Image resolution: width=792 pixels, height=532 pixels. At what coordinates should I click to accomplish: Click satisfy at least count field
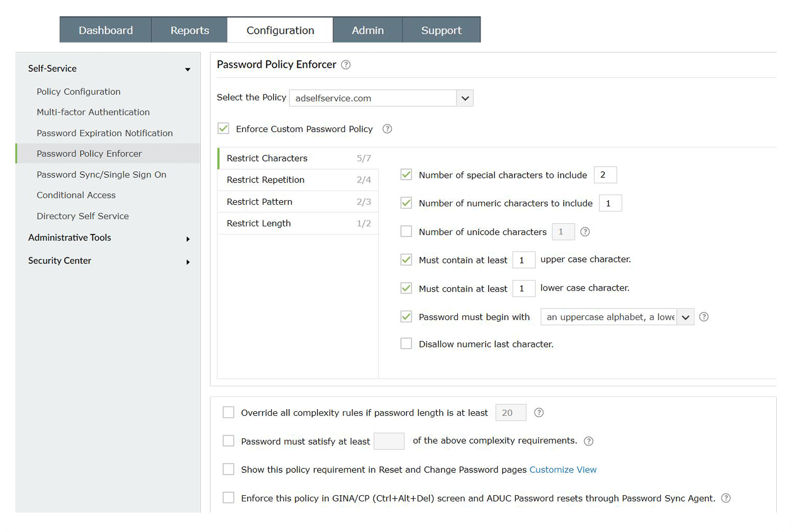click(389, 441)
